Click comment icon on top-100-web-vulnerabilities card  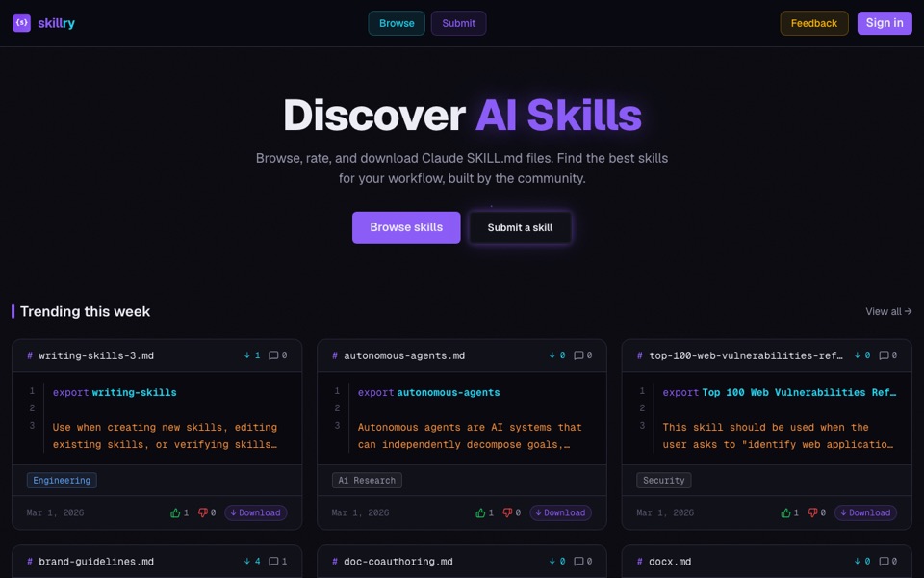[x=884, y=355]
